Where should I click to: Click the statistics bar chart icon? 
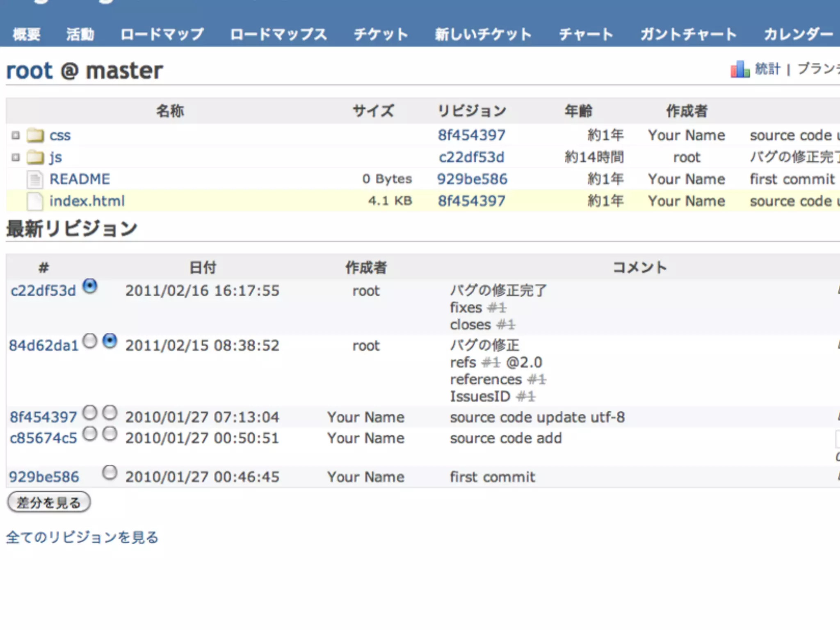tap(740, 69)
